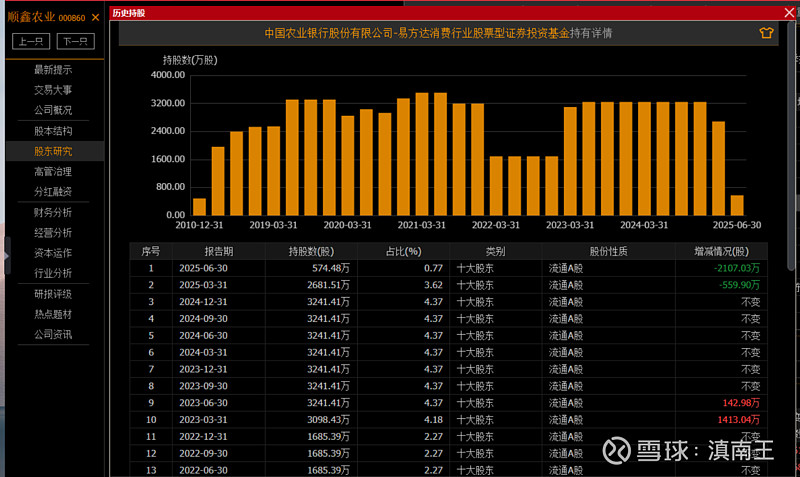Click the 报告期 column header
The image size is (800, 477).
point(219,252)
